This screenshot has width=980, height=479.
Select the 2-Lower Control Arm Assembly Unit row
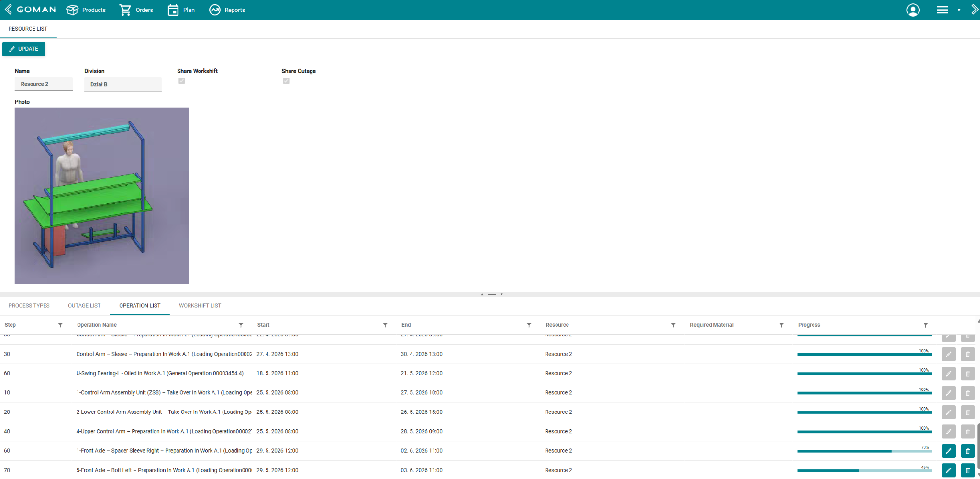(x=490, y=412)
